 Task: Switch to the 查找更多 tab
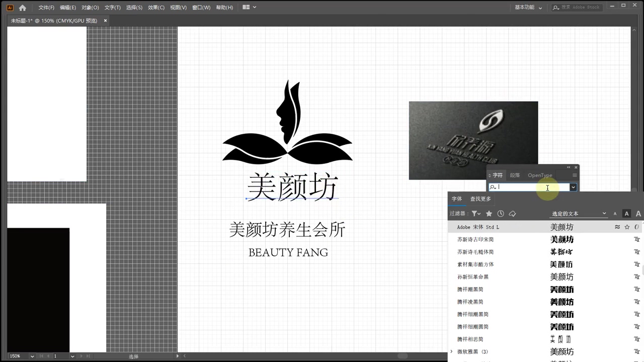[x=480, y=199]
